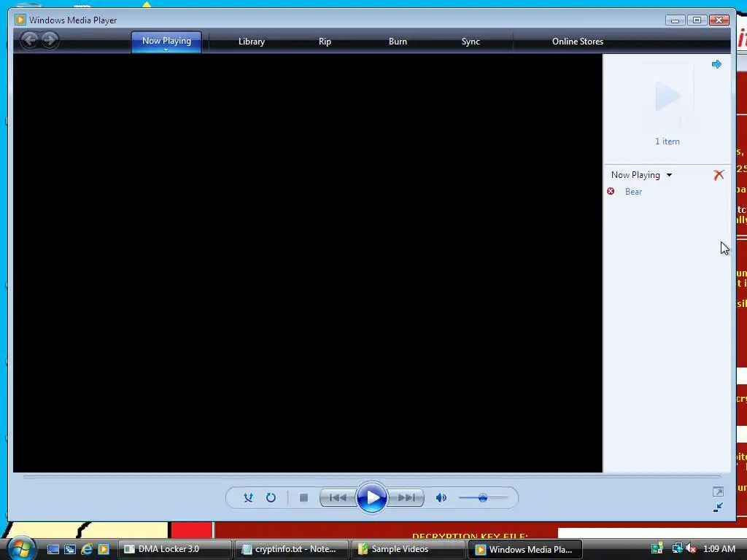Click the Back navigation arrow

point(29,40)
